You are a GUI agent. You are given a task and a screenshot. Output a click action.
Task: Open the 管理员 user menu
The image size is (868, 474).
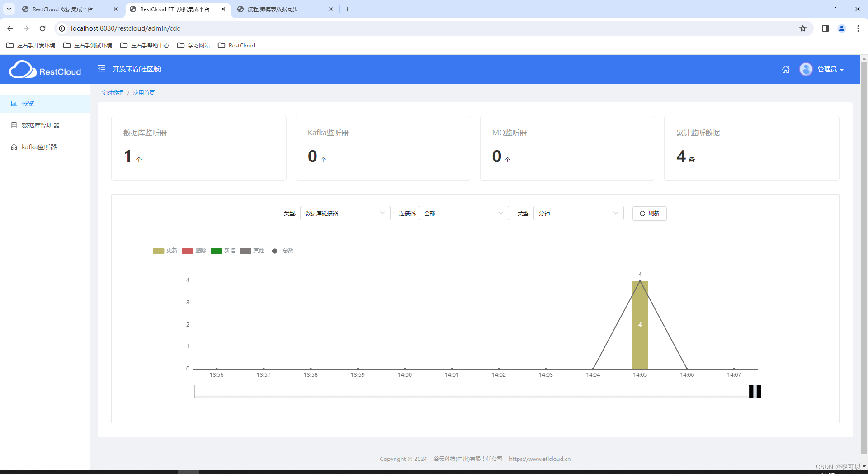click(830, 69)
